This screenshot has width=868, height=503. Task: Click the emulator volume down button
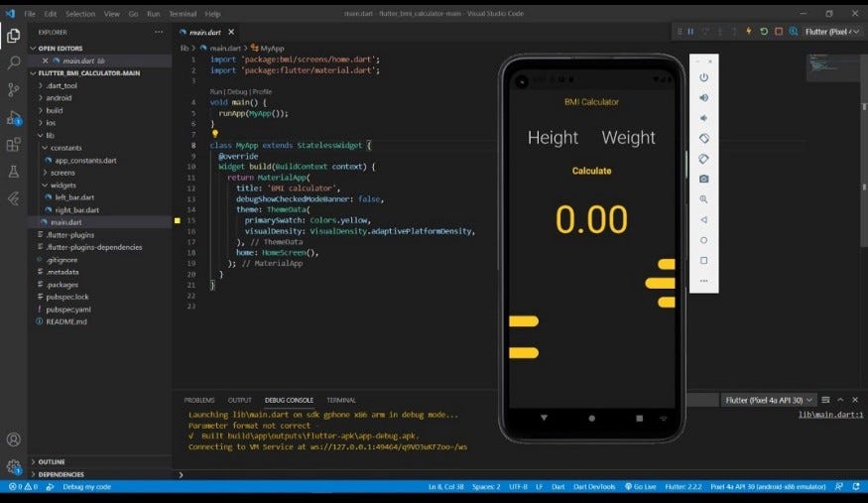703,118
